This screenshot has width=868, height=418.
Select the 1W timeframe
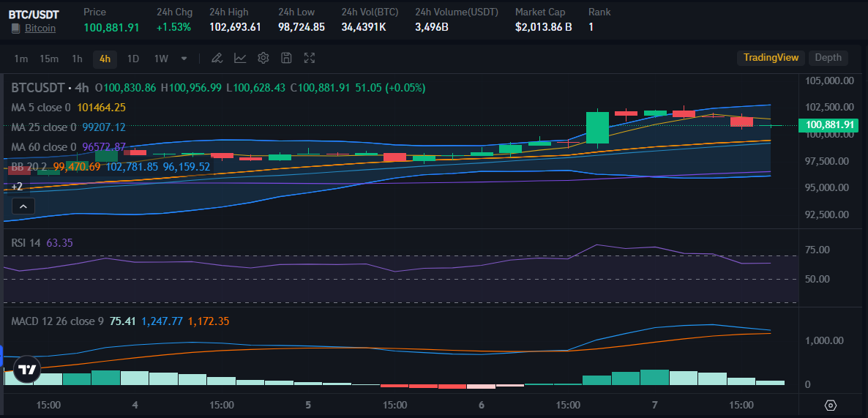pos(161,59)
